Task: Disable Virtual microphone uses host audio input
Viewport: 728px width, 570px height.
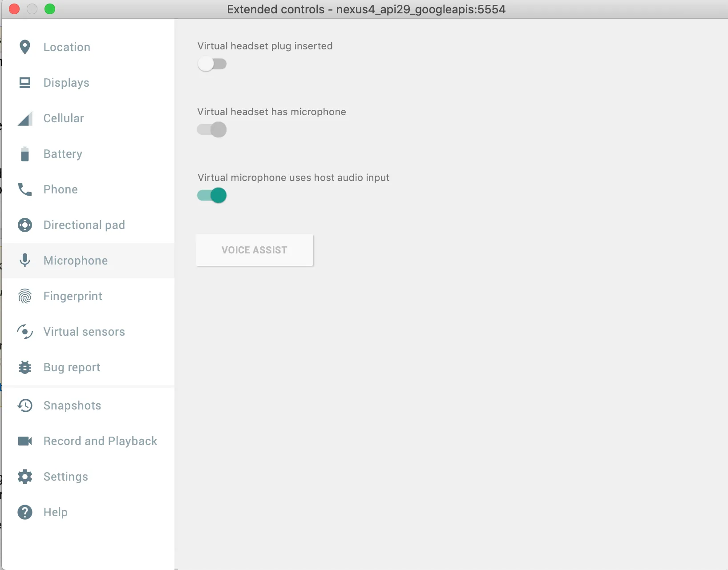Action: click(212, 196)
